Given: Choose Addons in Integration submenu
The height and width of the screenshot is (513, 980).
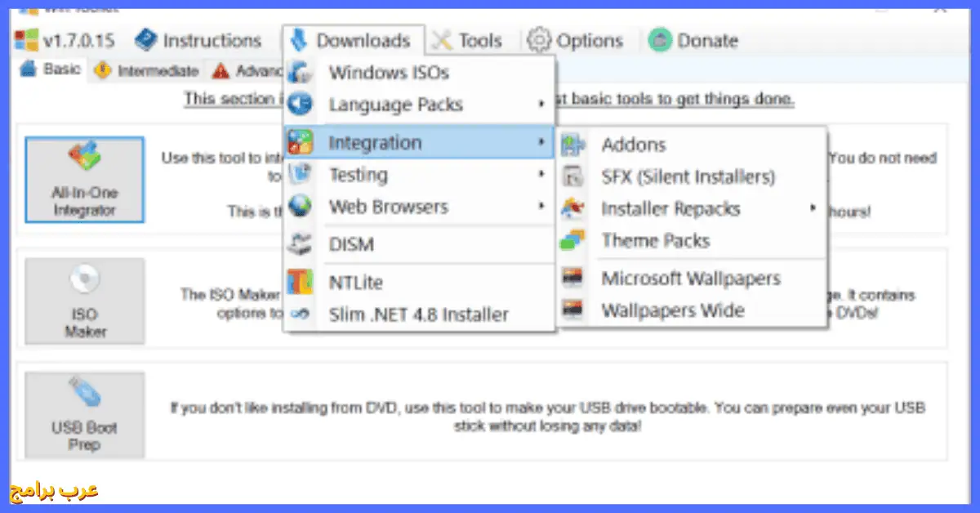Looking at the screenshot, I should click(x=693, y=145).
